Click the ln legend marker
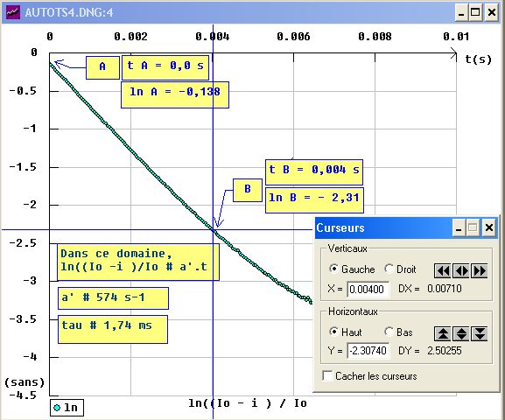This screenshot has width=505, height=420. pos(57,408)
